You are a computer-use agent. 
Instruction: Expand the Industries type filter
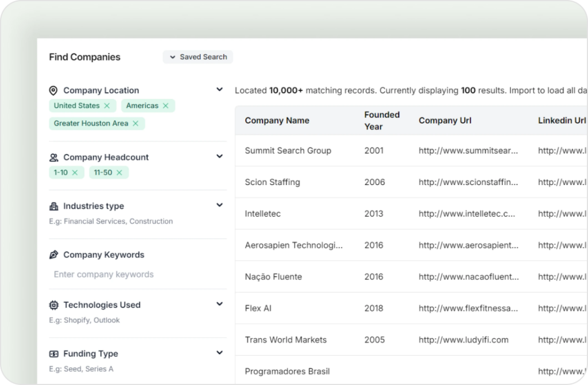[x=219, y=205]
